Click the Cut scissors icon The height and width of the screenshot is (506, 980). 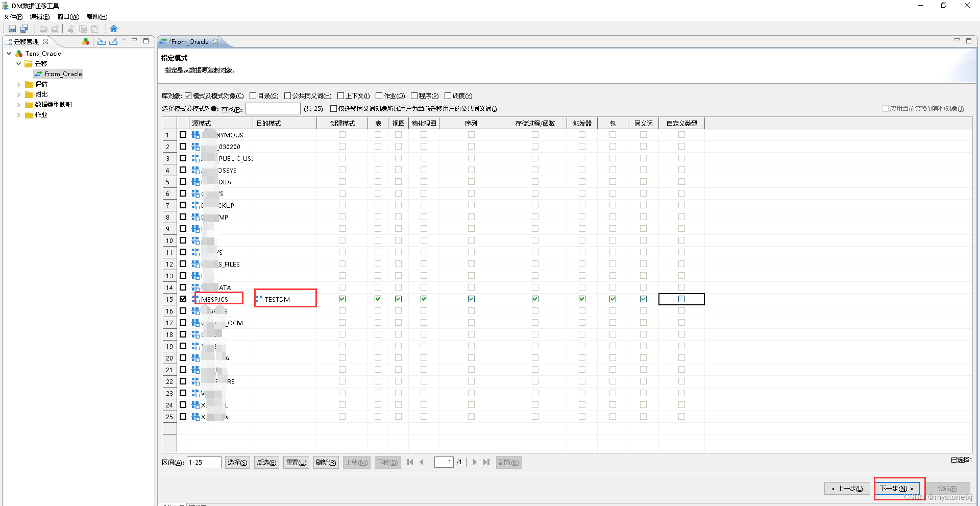click(x=71, y=29)
